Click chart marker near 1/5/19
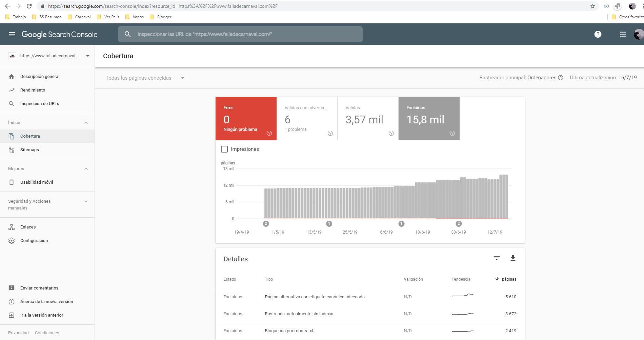Image resolution: width=644 pixels, height=340 pixels. [266, 224]
